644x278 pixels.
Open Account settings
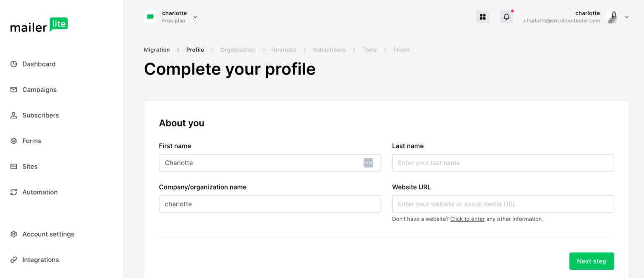(x=48, y=234)
